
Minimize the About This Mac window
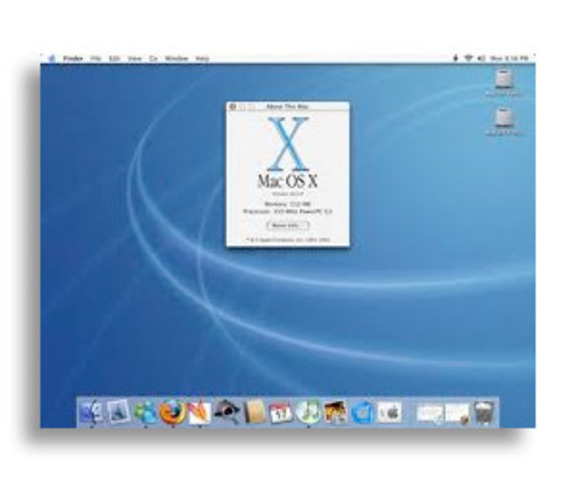pyautogui.click(x=242, y=107)
